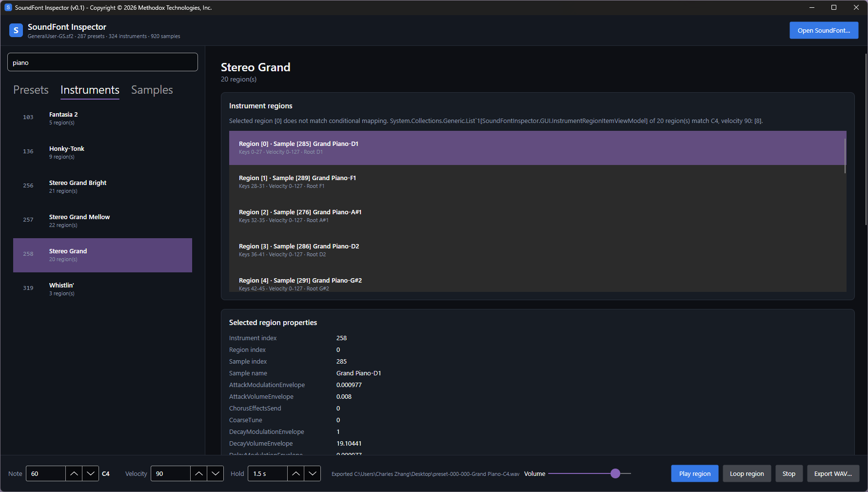Adjust the Volume slider handle

point(615,473)
